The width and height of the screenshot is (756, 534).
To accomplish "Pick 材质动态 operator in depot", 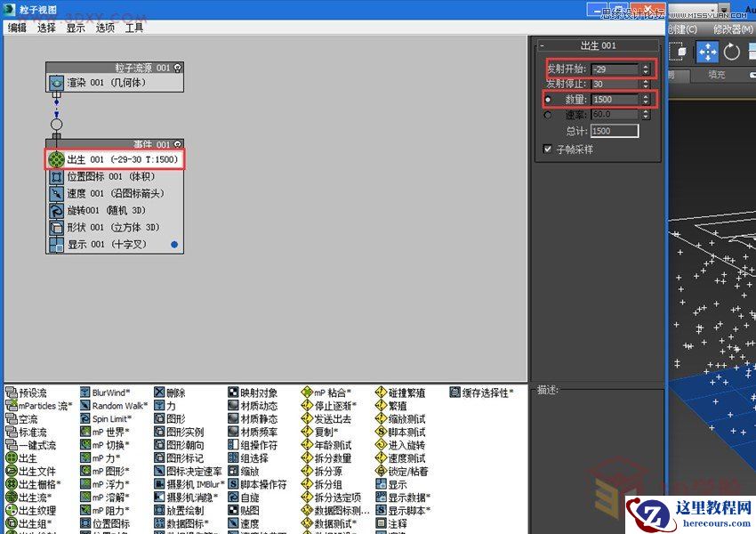I will (253, 406).
